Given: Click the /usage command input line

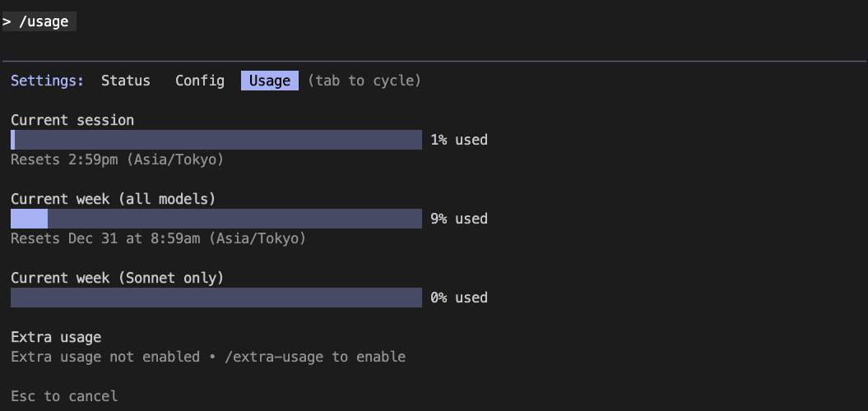Looking at the screenshot, I should [x=39, y=22].
